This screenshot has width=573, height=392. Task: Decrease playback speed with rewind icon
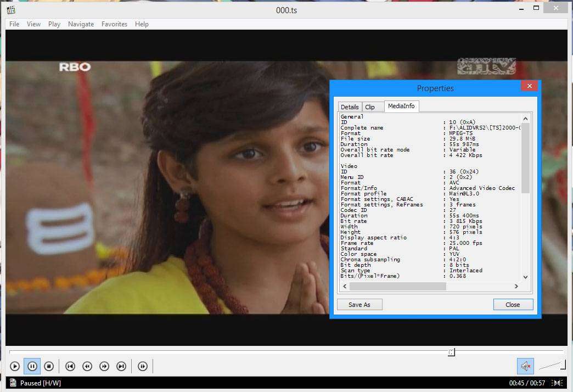click(87, 366)
